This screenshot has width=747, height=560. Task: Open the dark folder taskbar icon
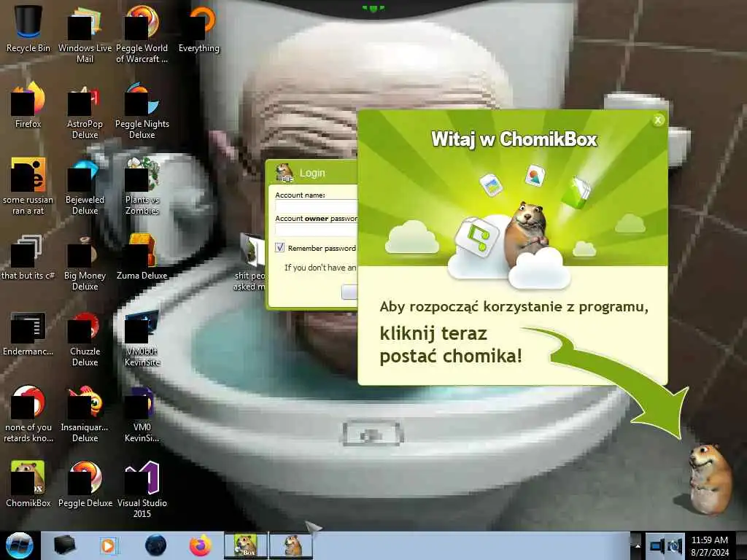click(65, 545)
